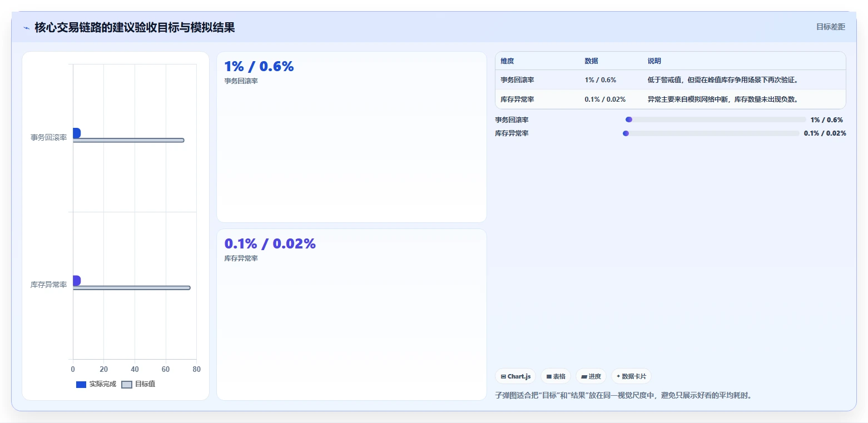Click the 库存异常率 progress label
Screen dimensions: 868x423
(x=512, y=133)
